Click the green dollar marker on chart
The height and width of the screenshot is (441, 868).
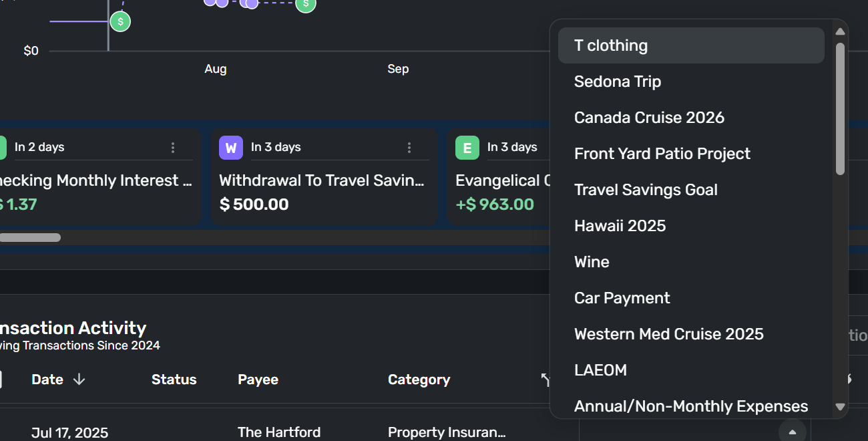tap(120, 21)
